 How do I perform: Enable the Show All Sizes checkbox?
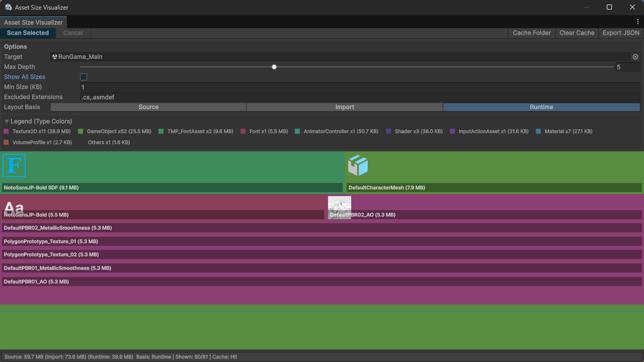tap(84, 76)
